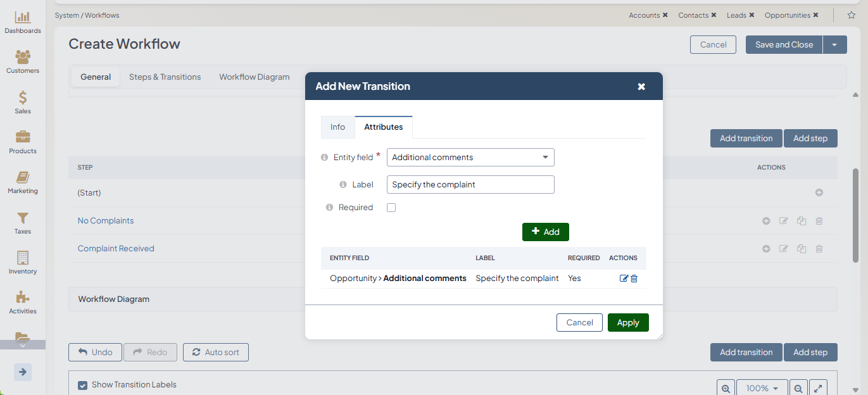Viewport: 868px width, 395px height.
Task: Uncheck Show Transition Labels
Action: (x=82, y=385)
